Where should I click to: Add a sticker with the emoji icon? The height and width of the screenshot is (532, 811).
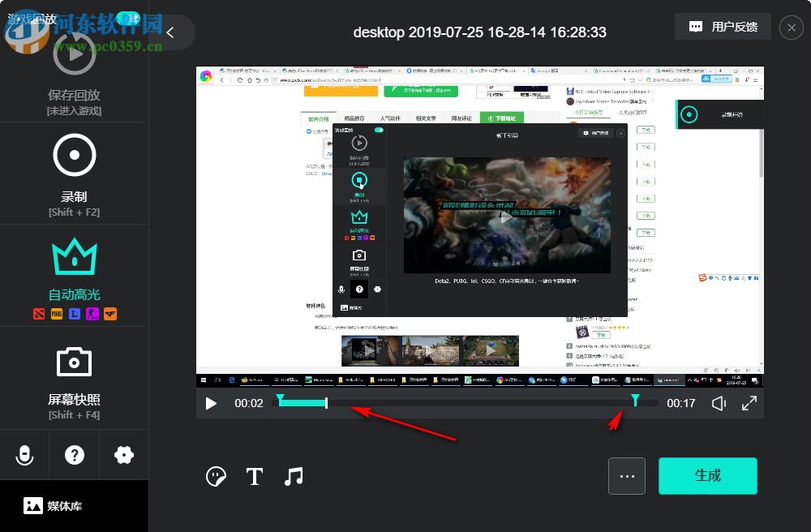[216, 476]
